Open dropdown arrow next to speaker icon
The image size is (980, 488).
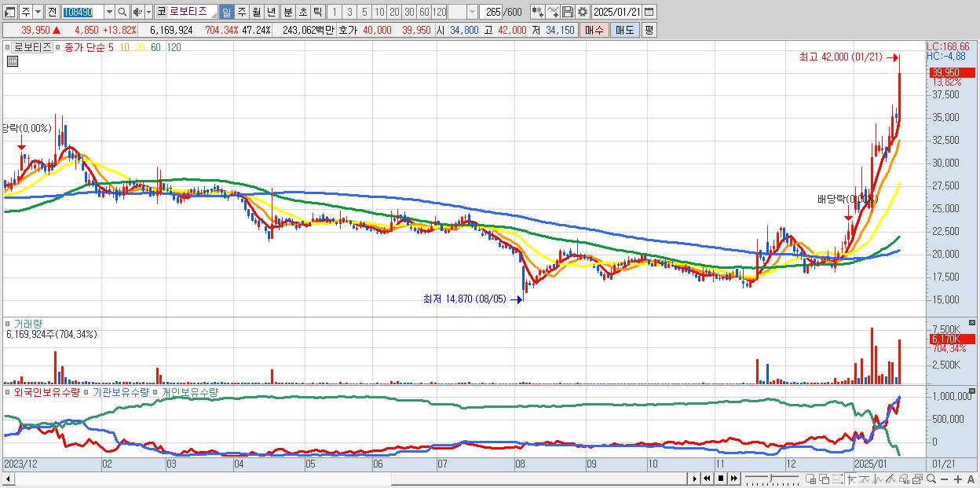coord(148,12)
